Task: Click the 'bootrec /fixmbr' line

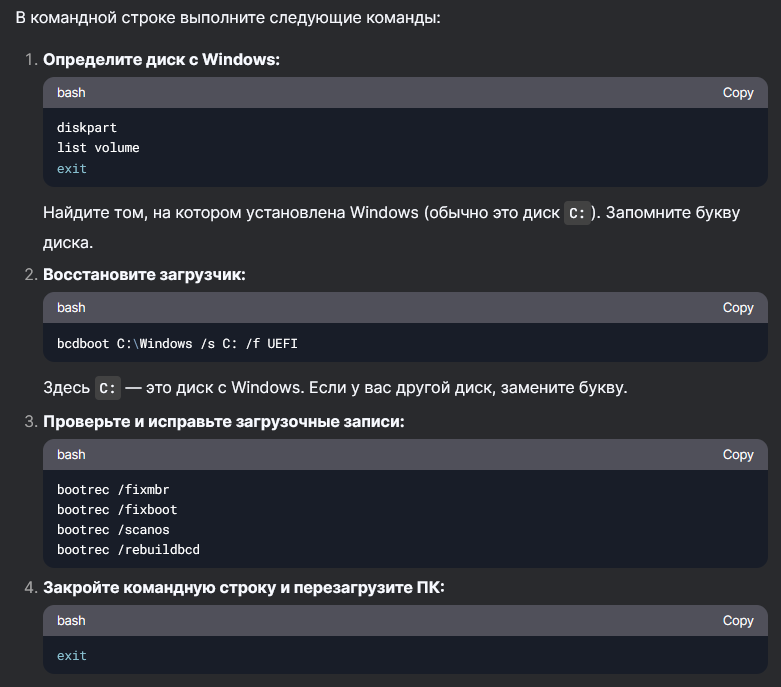Action: 113,490
